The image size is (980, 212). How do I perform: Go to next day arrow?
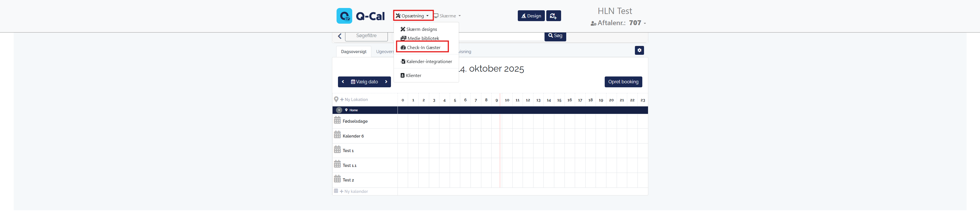(386, 82)
